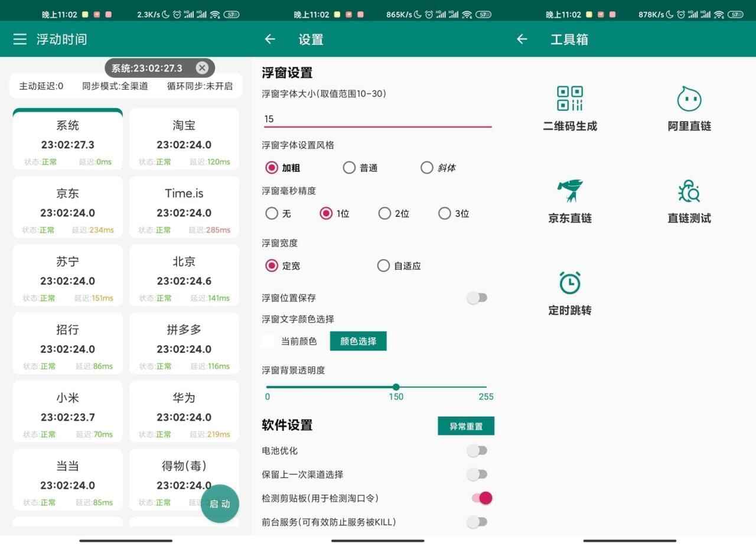Image resolution: width=756 pixels, height=546 pixels.
Task: Tap the 浮窗设置 section heading
Action: pos(287,73)
